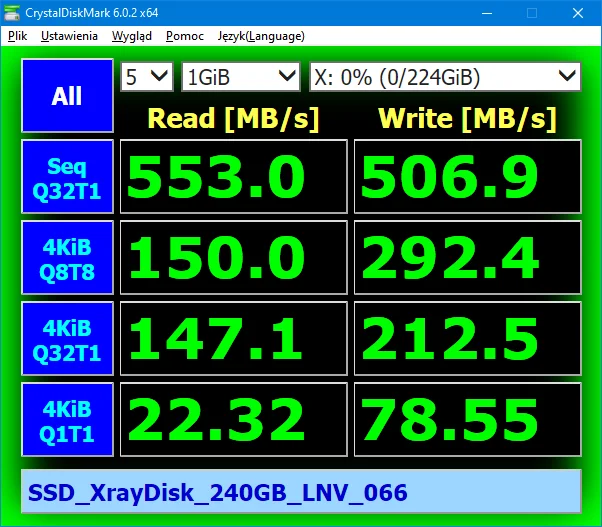Expand the 1GiB test size dropdown
This screenshot has width=602, height=527.
[x=241, y=77]
